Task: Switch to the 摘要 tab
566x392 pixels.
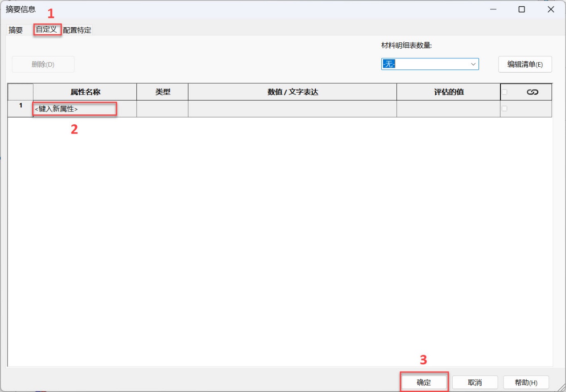Action: coord(16,30)
